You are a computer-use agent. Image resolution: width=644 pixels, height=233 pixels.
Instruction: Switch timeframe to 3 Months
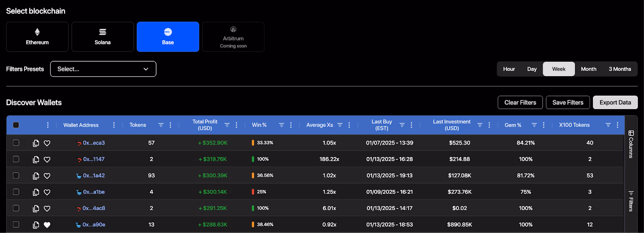[x=620, y=69]
